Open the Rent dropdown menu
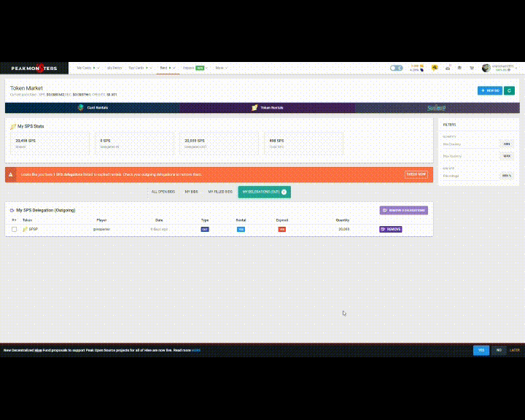The image size is (525, 420). (168, 68)
